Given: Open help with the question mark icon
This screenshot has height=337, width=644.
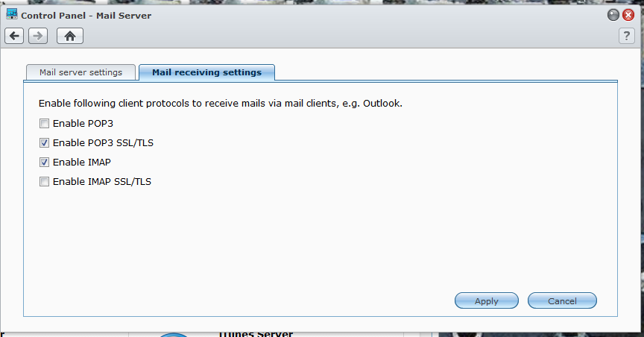Looking at the screenshot, I should [626, 37].
